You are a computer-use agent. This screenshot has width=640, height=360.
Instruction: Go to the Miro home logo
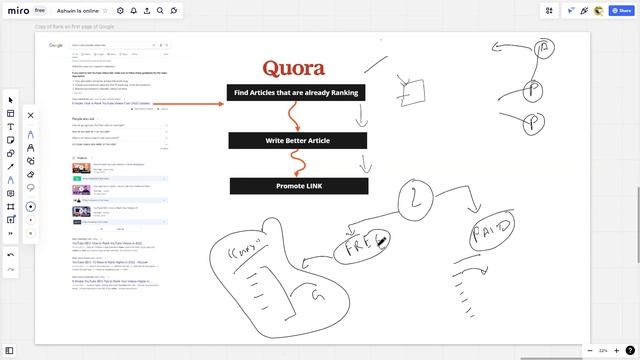(x=18, y=11)
